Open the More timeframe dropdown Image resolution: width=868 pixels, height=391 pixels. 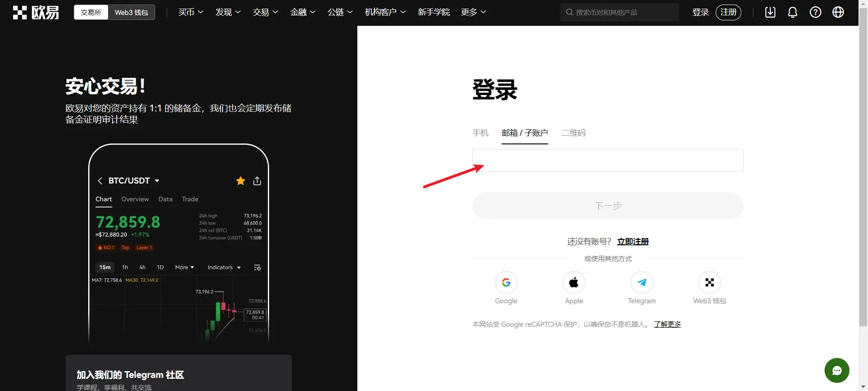pos(185,267)
